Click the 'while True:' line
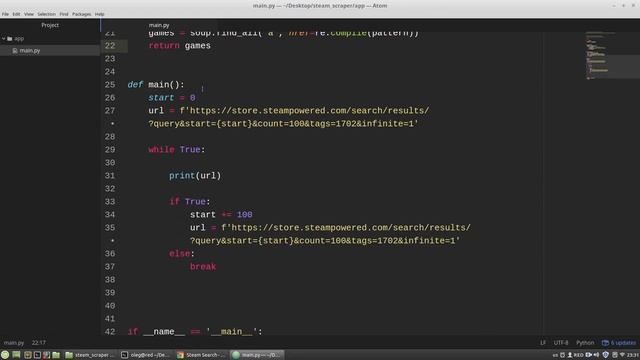640x360 pixels. [177, 150]
